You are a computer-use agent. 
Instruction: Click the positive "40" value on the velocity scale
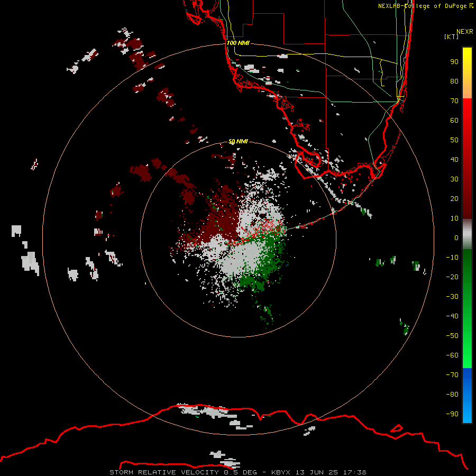[454, 160]
